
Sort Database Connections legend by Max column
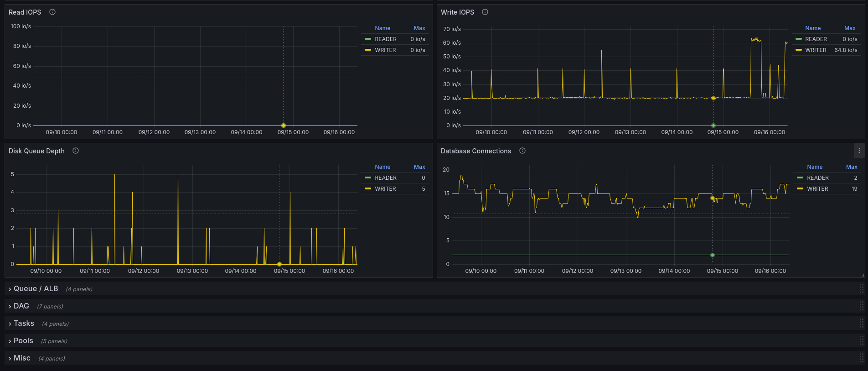(852, 167)
